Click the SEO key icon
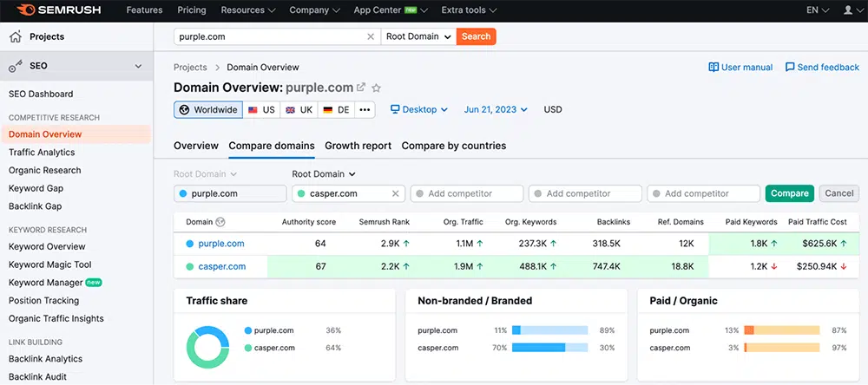The image size is (868, 385). 16,66
